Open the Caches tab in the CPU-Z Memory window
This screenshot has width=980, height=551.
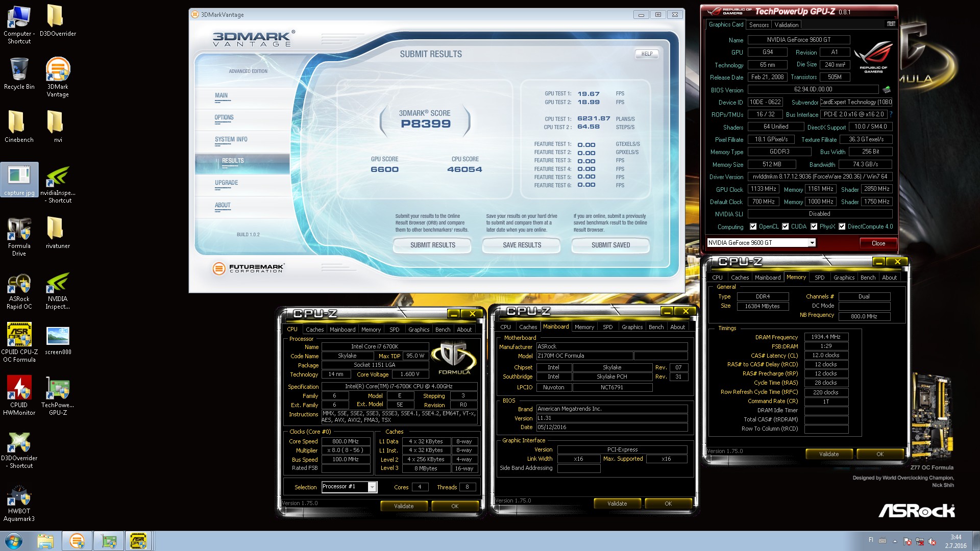740,278
